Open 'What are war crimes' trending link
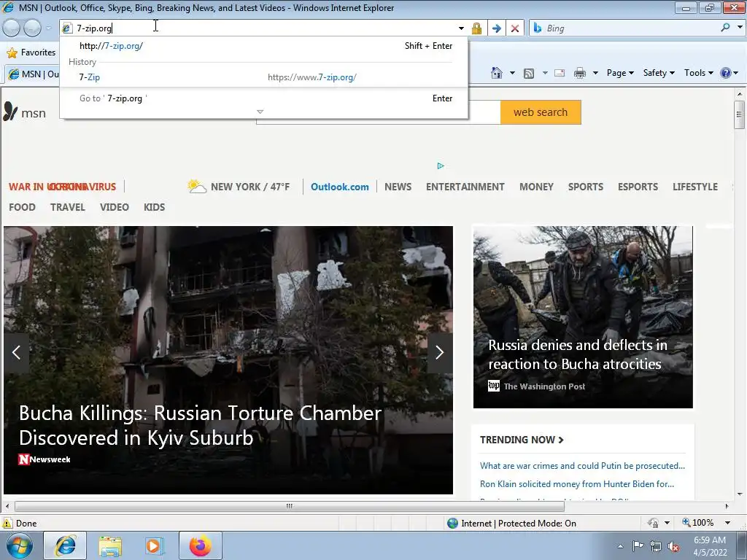 582,466
